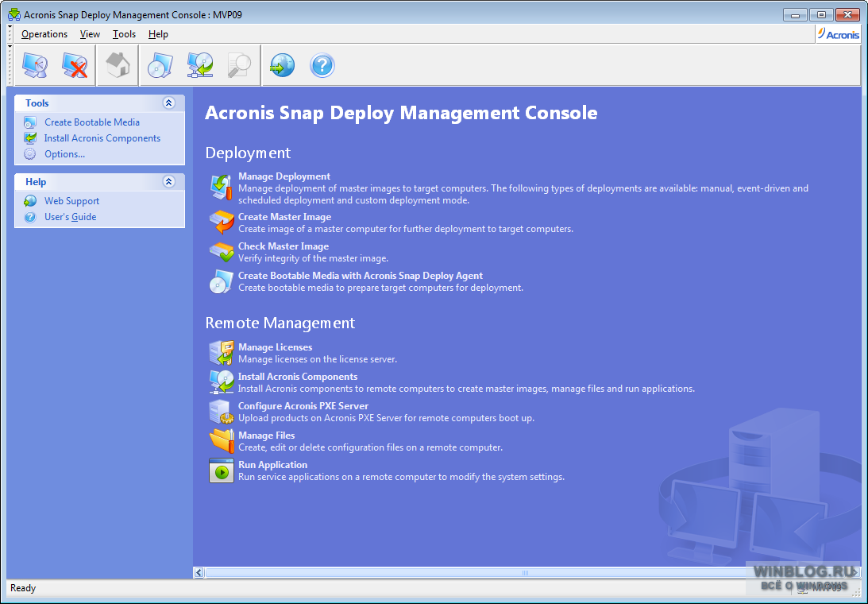The height and width of the screenshot is (604, 868).
Task: Click the toolbar drag grip handle
Action: 10,65
